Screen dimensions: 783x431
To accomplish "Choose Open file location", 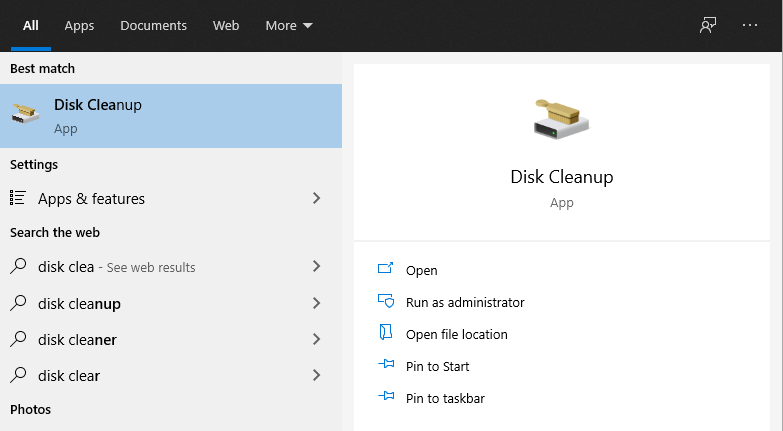I will pyautogui.click(x=456, y=334).
